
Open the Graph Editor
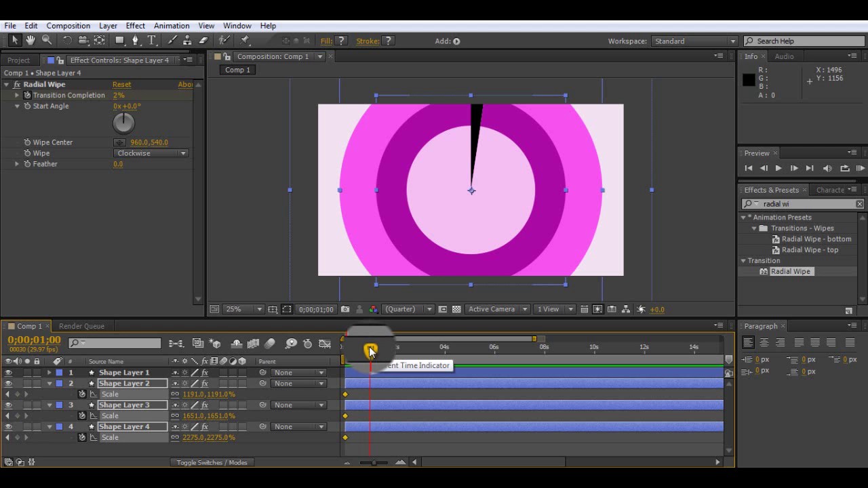(x=325, y=344)
